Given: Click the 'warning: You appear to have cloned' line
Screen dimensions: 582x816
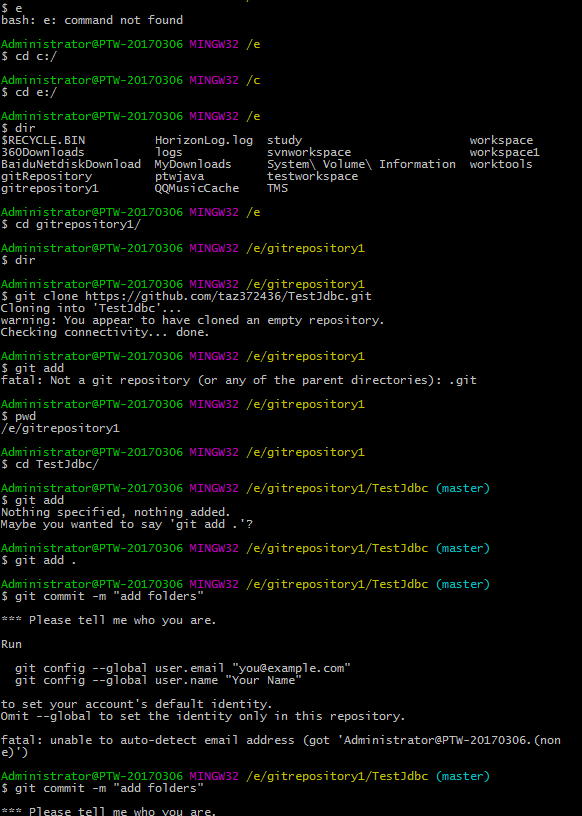Looking at the screenshot, I should pos(193,320).
